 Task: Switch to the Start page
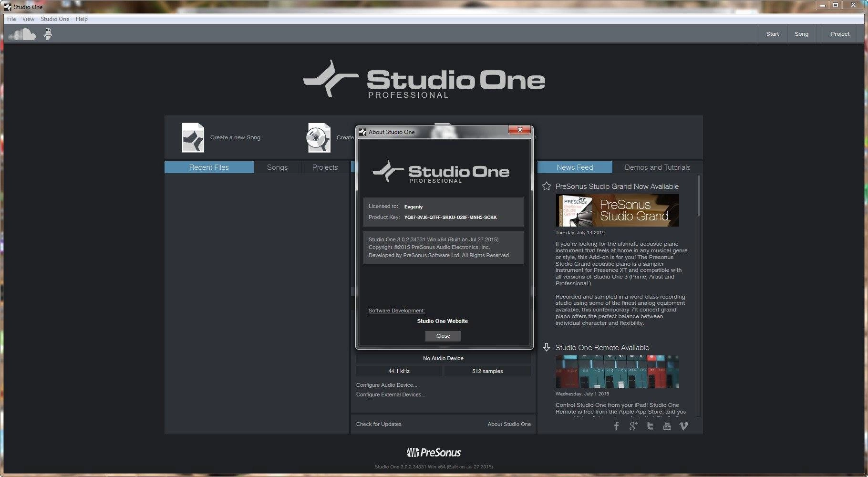772,34
